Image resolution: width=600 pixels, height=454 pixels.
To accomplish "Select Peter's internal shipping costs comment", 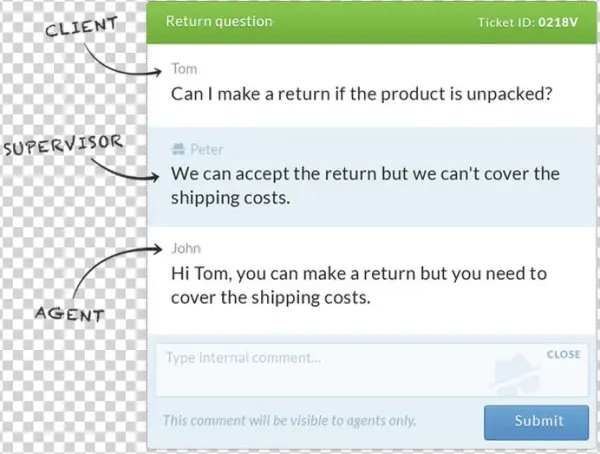I will point(365,185).
